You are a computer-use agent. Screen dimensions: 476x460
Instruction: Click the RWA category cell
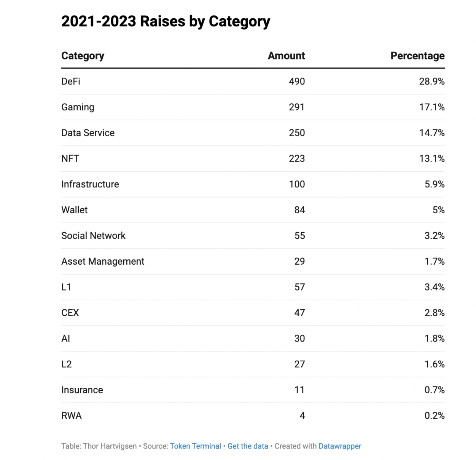point(72,416)
